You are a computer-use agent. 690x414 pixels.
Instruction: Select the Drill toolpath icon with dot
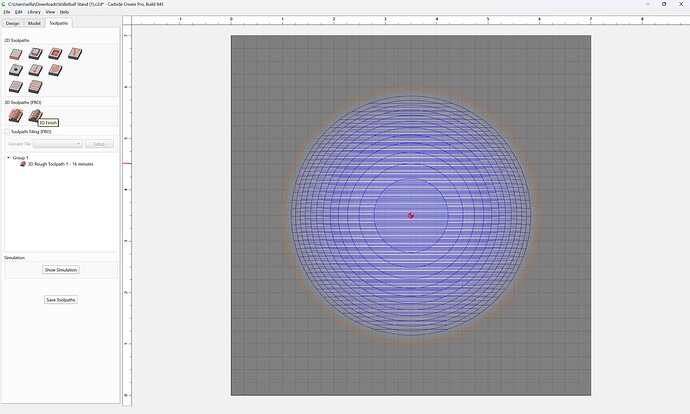pos(15,70)
